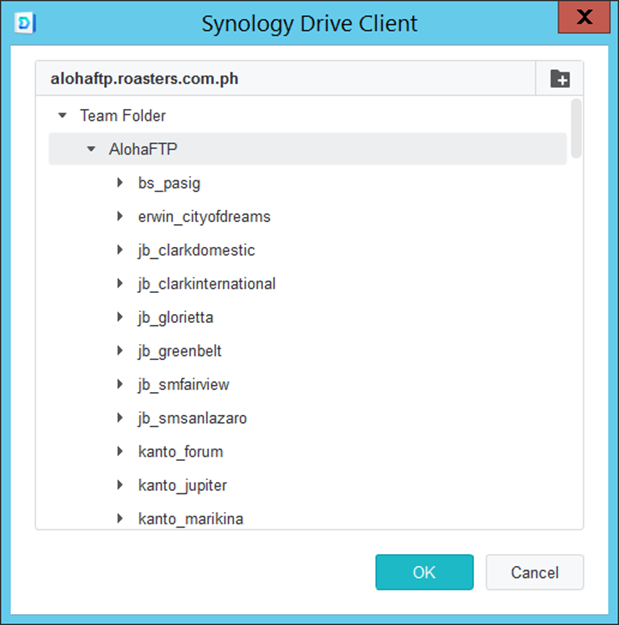Select the kanto_jupiter folder
Viewport: 619px width, 625px height.
(183, 485)
